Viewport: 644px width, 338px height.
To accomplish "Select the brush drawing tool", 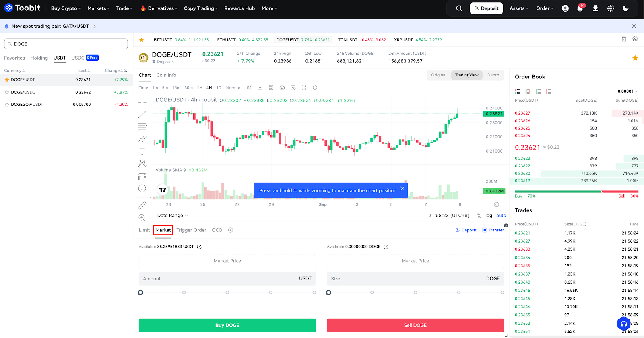I will point(142,139).
